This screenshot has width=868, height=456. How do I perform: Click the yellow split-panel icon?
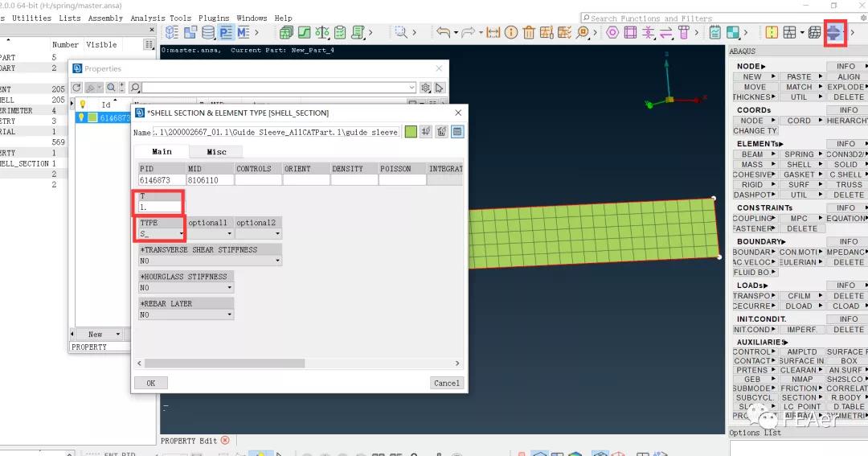tap(772, 32)
